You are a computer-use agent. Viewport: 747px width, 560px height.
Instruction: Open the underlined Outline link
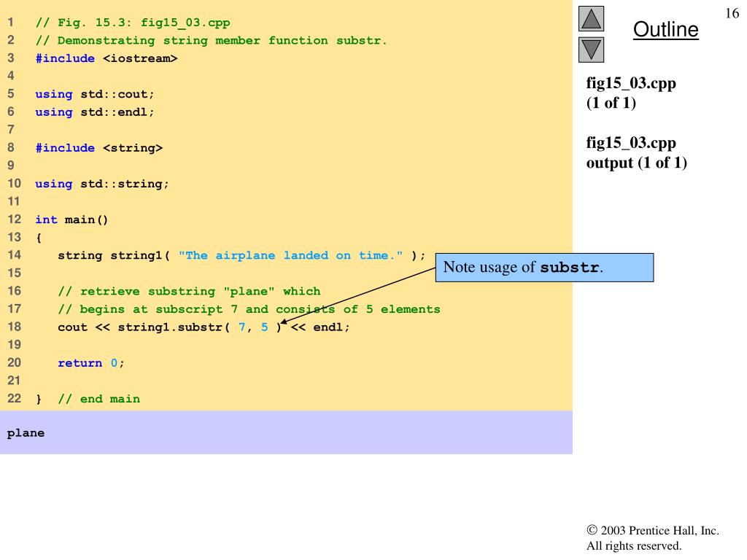click(665, 30)
